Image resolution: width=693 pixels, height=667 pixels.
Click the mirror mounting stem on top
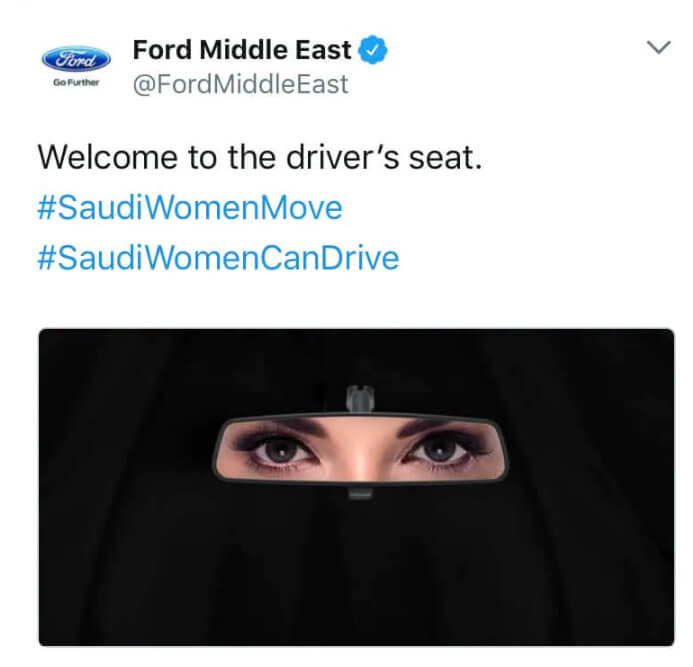(360, 398)
